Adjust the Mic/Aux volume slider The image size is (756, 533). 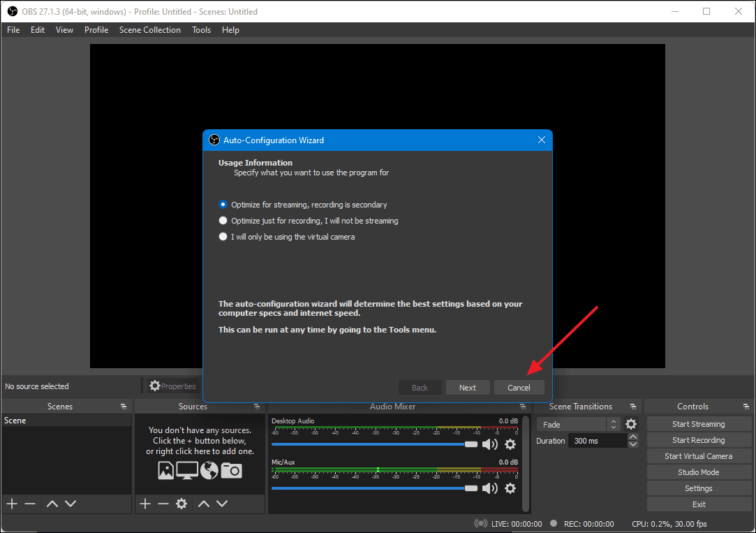[x=374, y=488]
